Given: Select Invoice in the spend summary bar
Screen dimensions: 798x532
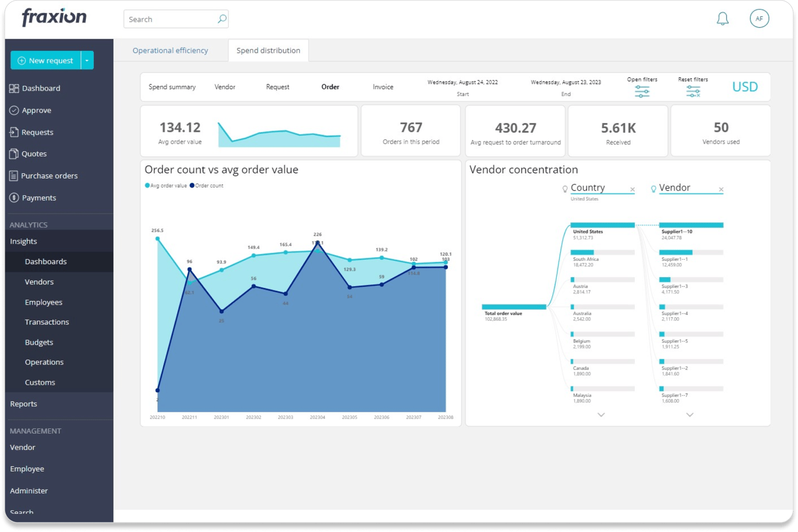Looking at the screenshot, I should (383, 86).
